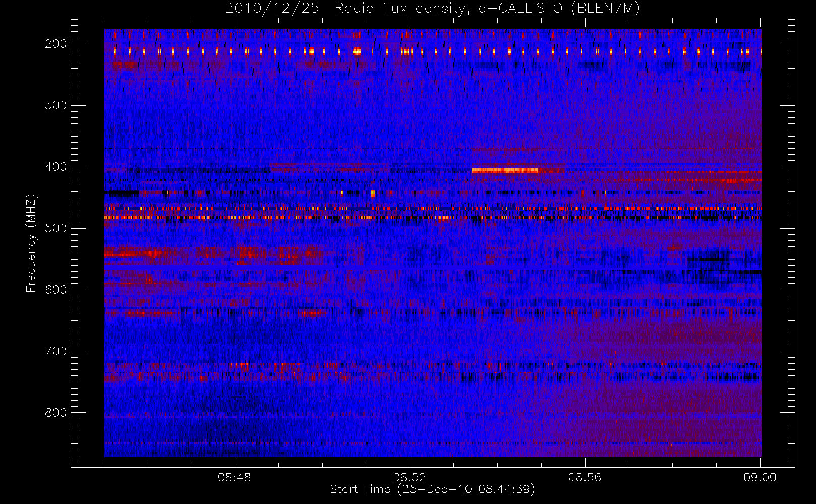Click the 800 MHz frequency tick label

pyautogui.click(x=56, y=413)
